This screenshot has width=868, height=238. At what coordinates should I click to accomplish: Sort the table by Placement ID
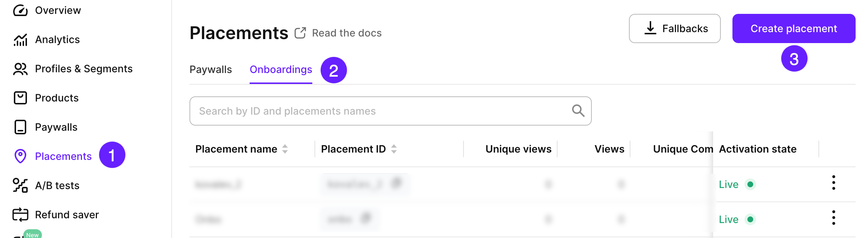click(x=394, y=149)
